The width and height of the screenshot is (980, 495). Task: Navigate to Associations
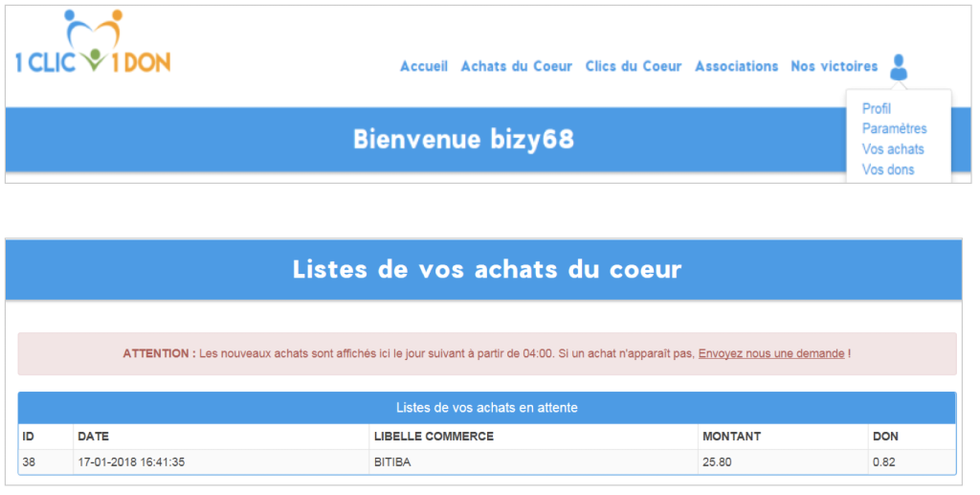click(736, 66)
